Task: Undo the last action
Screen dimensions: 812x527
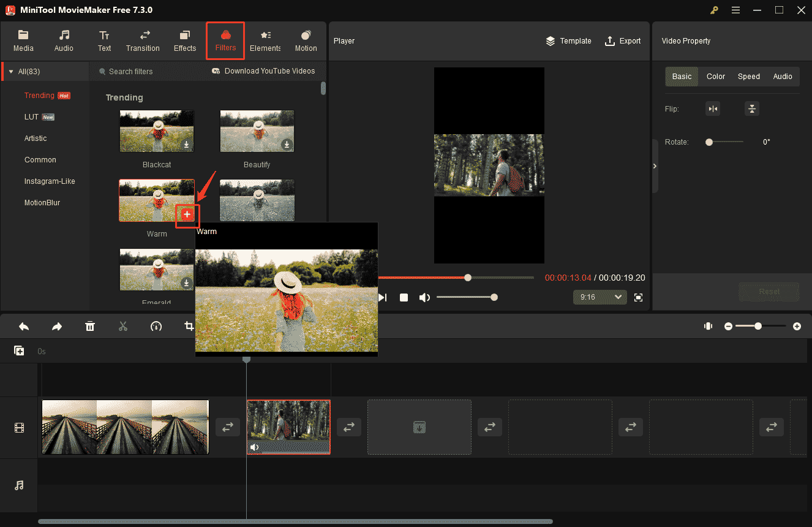Action: tap(24, 327)
